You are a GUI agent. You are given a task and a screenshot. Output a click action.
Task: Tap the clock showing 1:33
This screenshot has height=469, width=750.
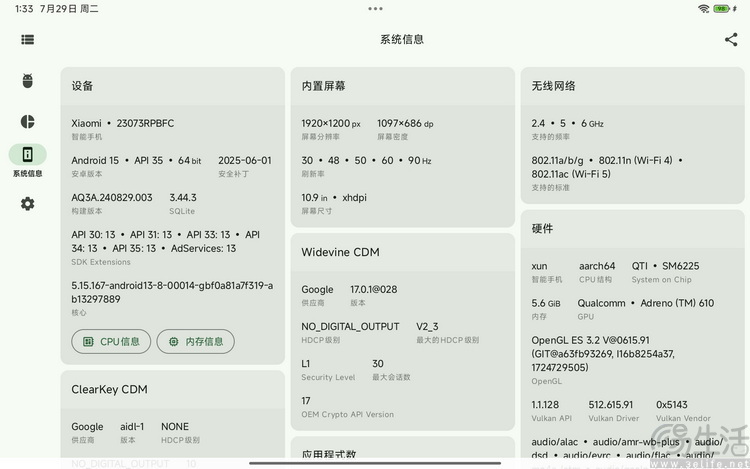click(x=24, y=9)
